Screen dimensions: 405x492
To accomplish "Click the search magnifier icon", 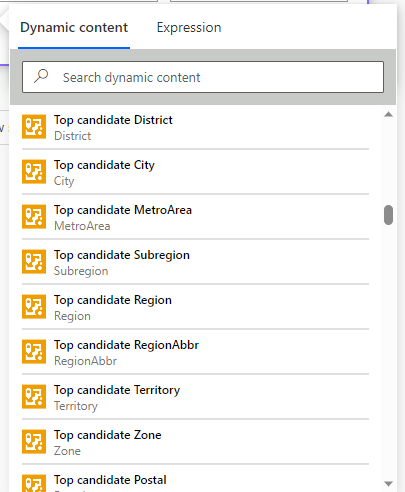I will [41, 76].
